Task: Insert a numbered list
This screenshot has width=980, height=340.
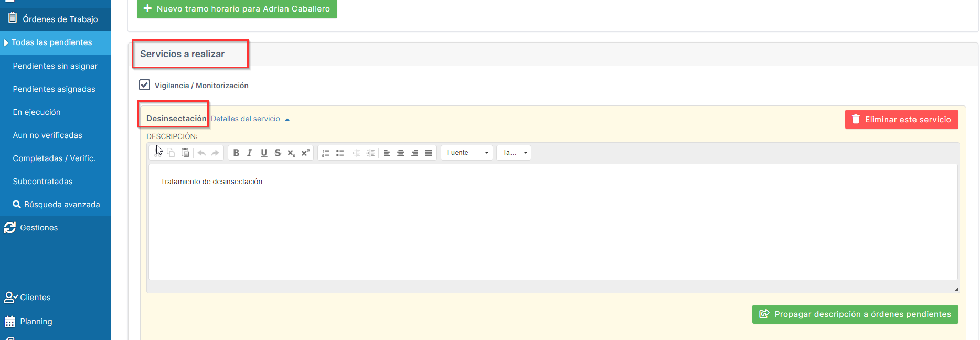Action: 326,153
